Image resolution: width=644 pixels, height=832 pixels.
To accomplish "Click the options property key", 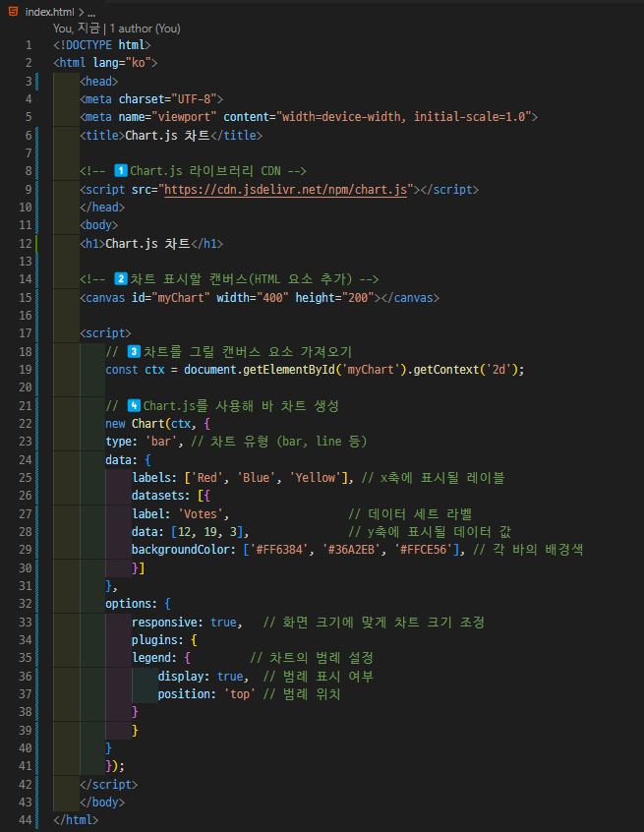I will 129,604.
